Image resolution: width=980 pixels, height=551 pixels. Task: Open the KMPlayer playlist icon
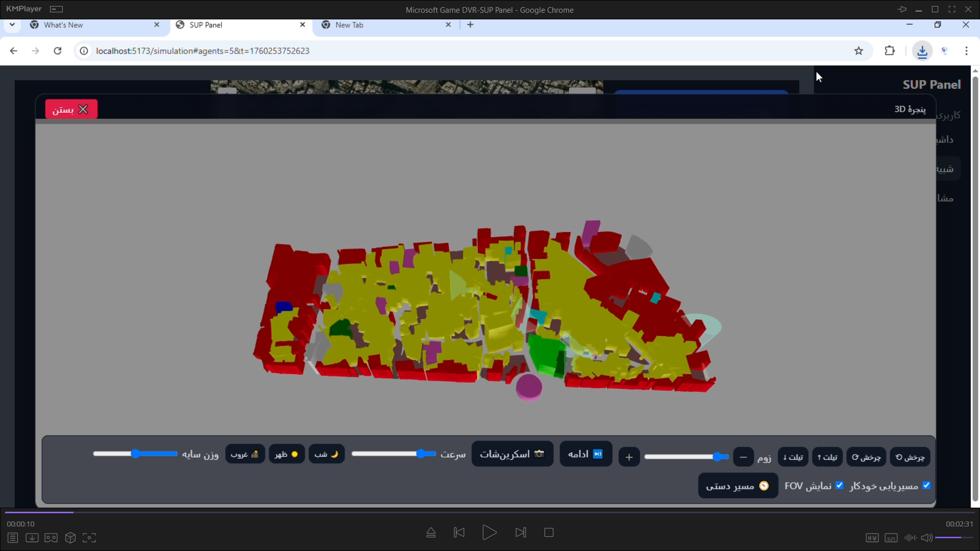pos(13,538)
